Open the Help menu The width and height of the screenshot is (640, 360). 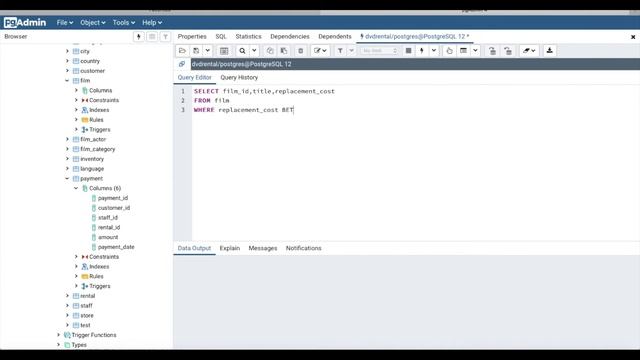152,22
